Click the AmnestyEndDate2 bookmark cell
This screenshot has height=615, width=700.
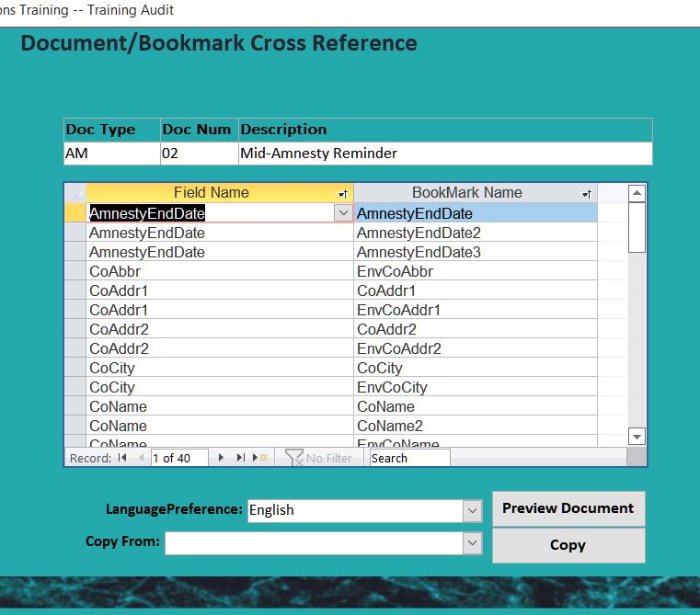pos(476,233)
